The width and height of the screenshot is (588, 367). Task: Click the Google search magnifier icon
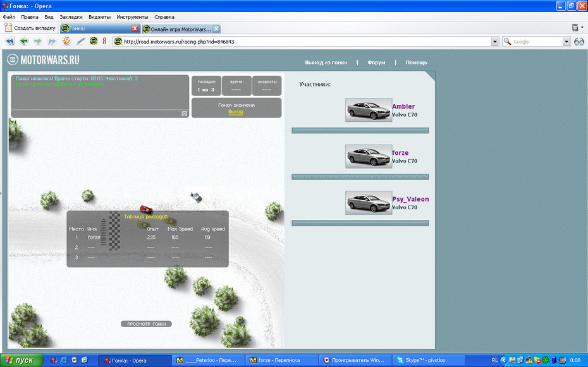(507, 42)
